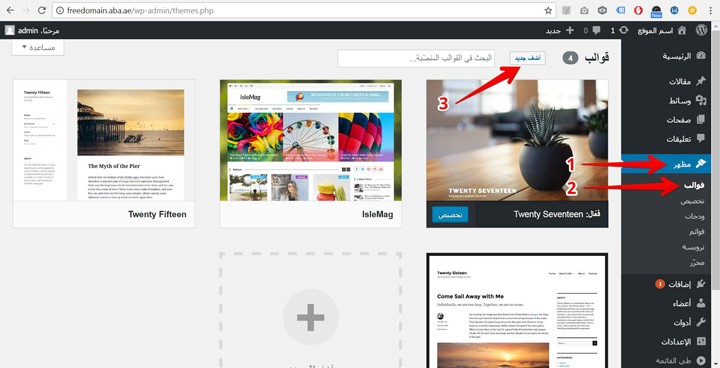This screenshot has width=720, height=368.
Task: Click the add new theme plus placeholder
Action: (310, 310)
